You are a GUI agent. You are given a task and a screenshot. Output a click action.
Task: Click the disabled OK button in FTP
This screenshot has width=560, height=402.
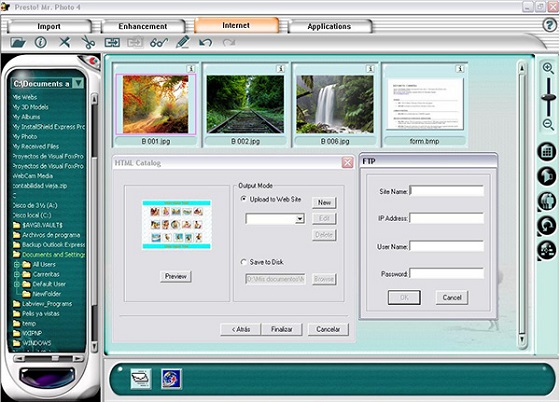tap(404, 297)
